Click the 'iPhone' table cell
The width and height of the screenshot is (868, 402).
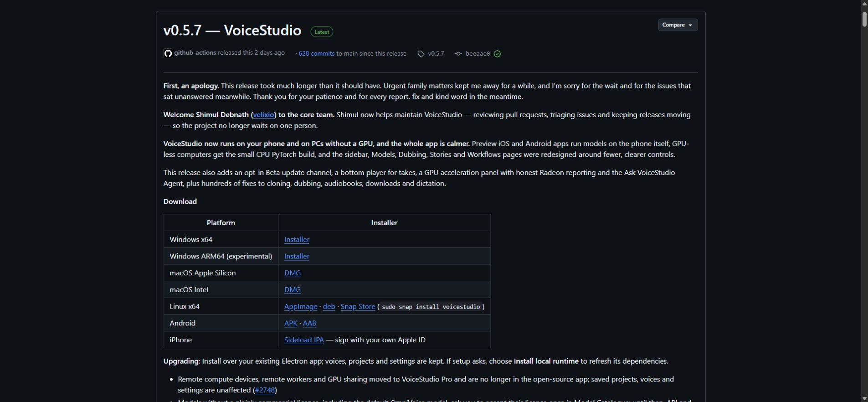221,340
